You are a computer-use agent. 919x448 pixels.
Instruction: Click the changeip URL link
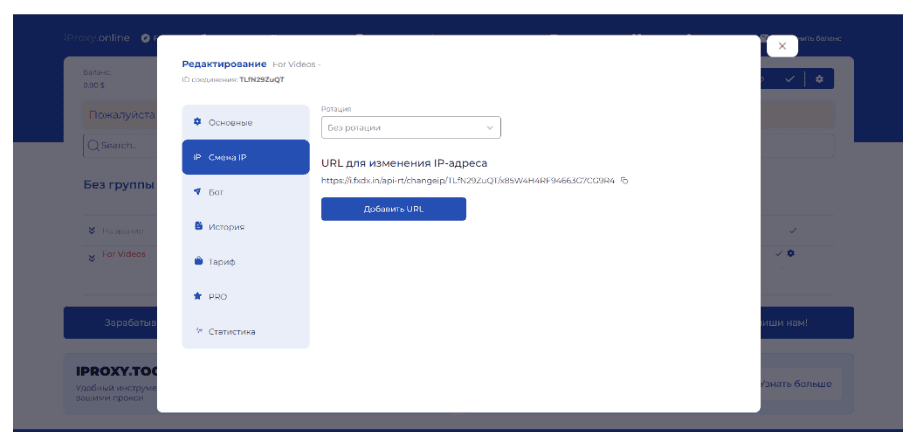coord(467,180)
